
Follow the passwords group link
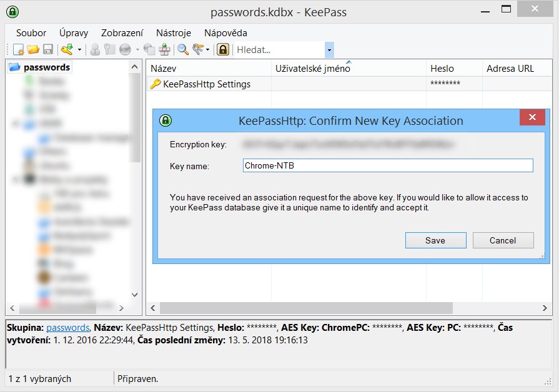[x=67, y=328]
